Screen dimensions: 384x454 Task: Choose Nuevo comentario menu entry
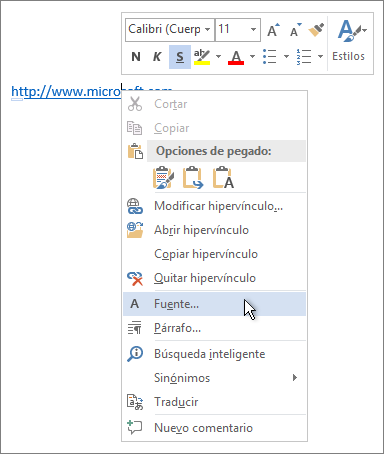point(214,428)
